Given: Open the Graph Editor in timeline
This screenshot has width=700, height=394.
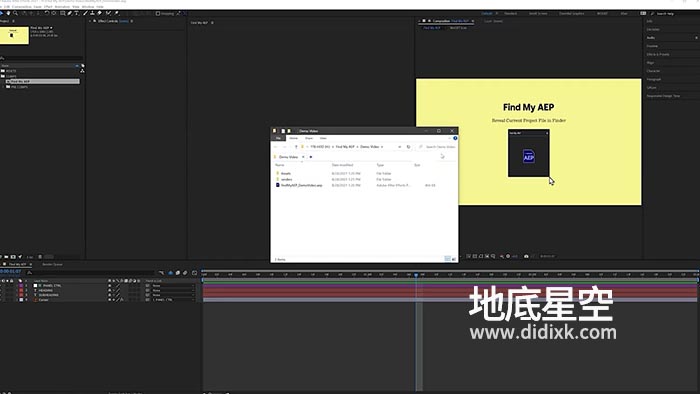Looking at the screenshot, I should click(195, 273).
